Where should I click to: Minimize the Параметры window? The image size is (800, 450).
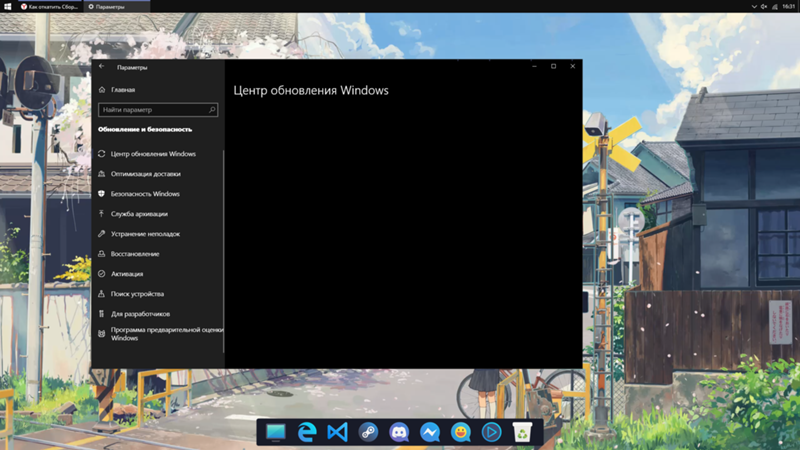[534, 66]
